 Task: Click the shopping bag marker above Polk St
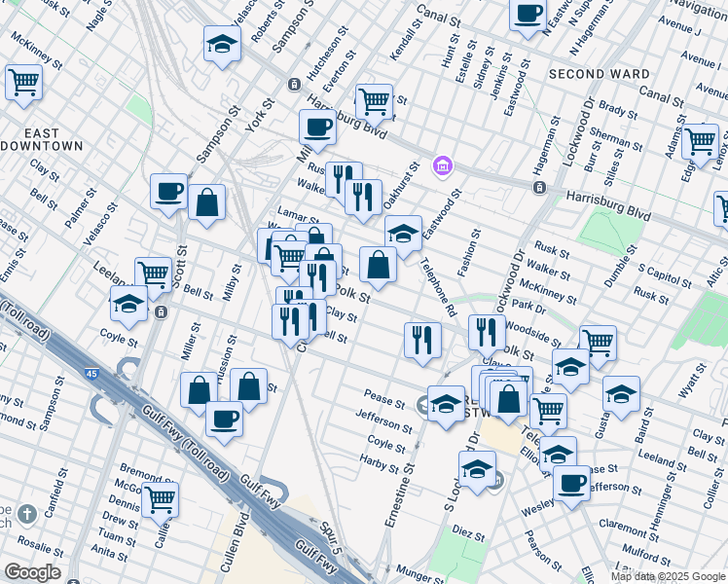click(379, 268)
